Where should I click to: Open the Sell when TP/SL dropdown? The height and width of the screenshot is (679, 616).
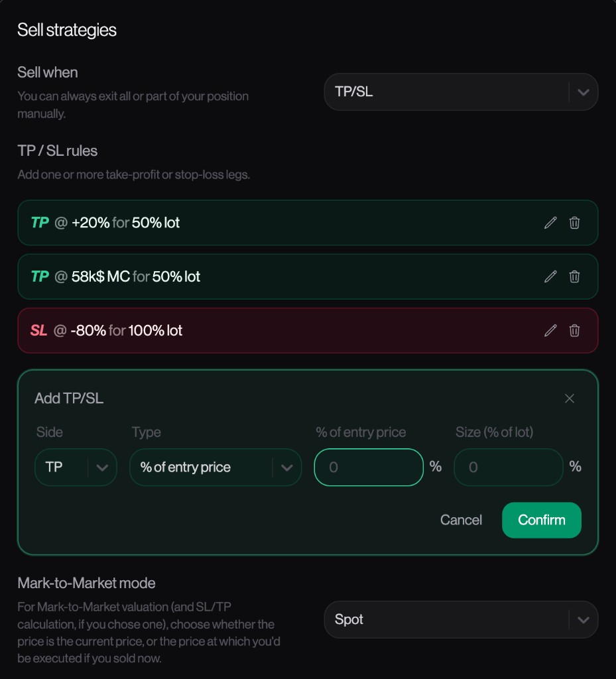461,92
